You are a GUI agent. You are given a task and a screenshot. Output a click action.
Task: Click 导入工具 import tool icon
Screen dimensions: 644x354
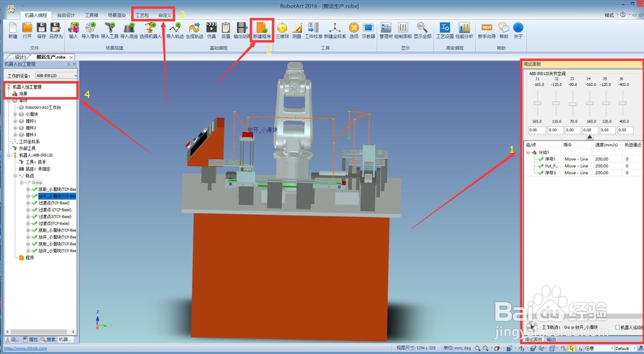[x=109, y=30]
